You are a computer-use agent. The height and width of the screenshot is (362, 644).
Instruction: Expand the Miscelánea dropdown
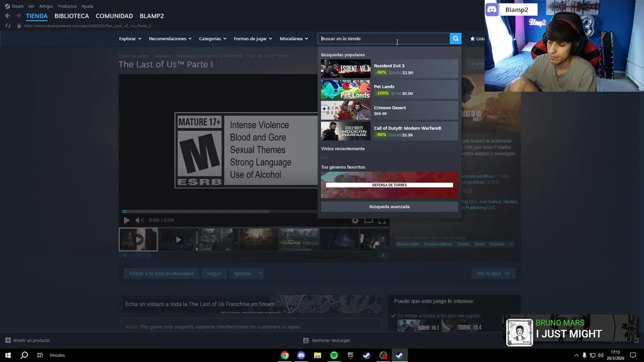(x=294, y=39)
